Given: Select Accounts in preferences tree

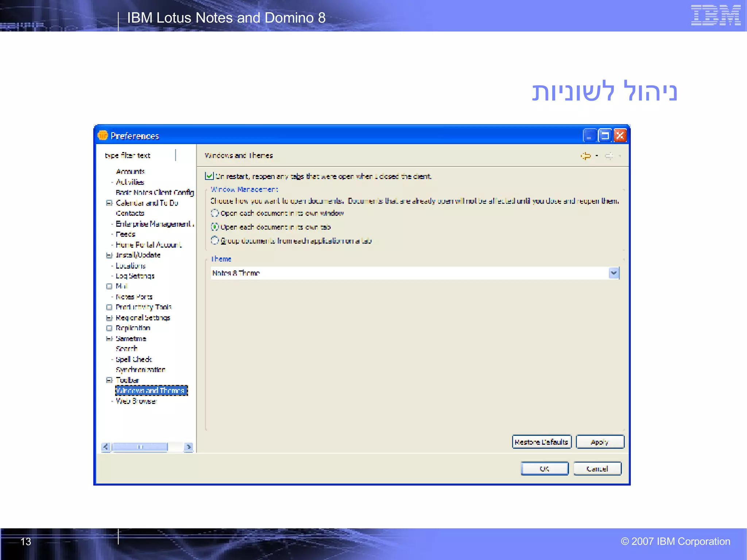Looking at the screenshot, I should click(130, 171).
